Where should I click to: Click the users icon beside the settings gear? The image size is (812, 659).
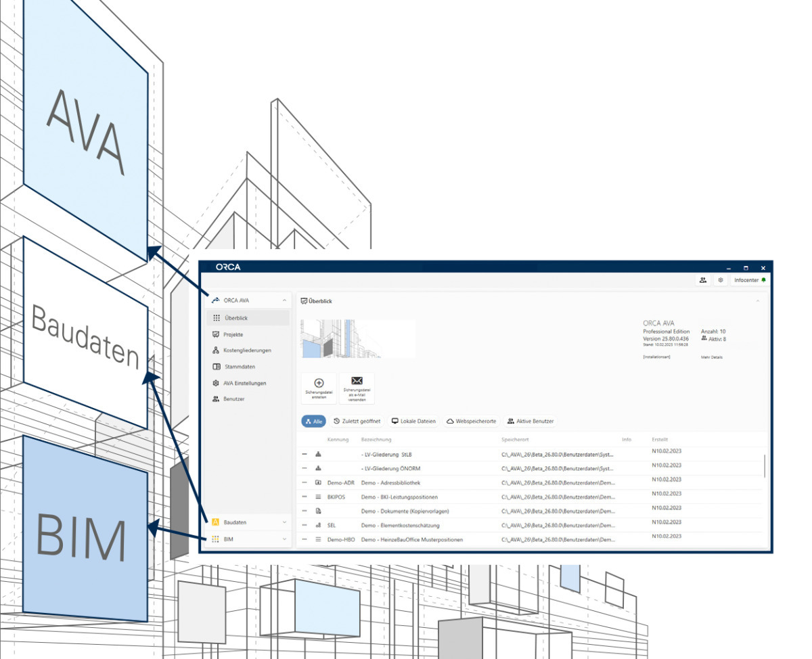coord(704,279)
